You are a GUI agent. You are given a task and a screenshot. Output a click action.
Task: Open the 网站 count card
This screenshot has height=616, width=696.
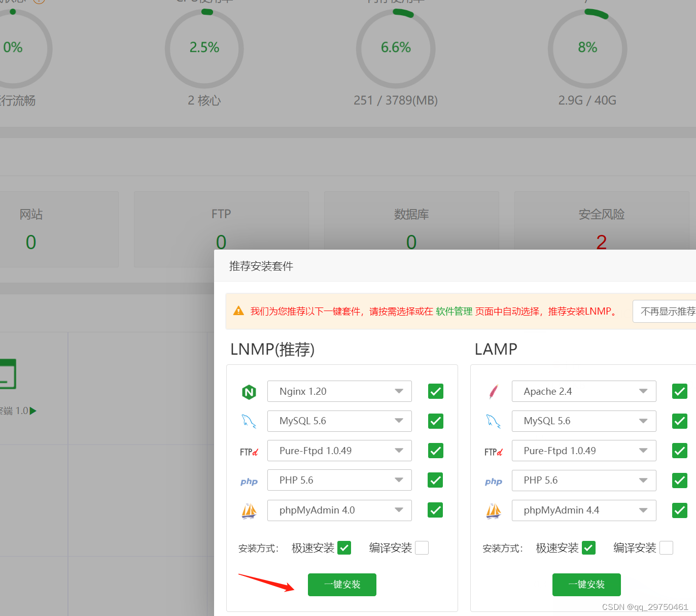click(59, 229)
